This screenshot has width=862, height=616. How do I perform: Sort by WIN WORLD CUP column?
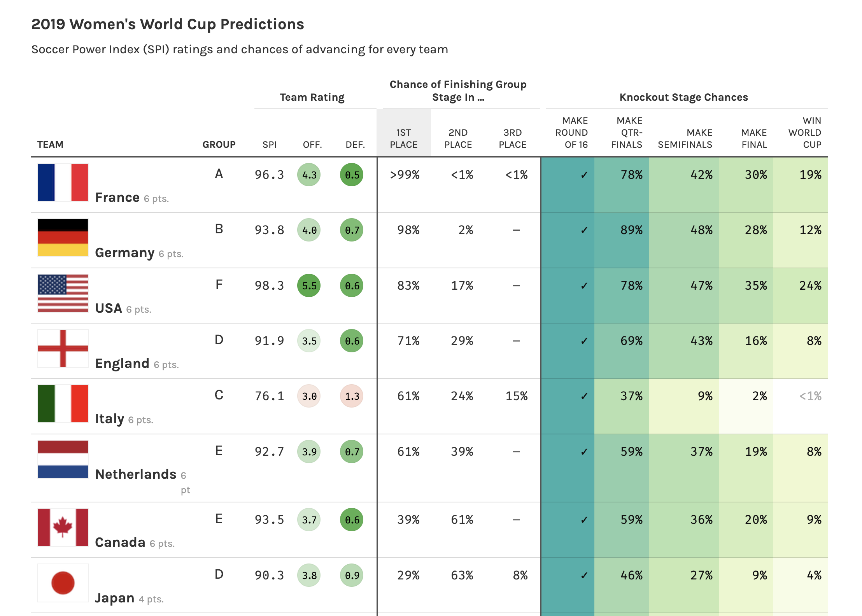pyautogui.click(x=804, y=133)
